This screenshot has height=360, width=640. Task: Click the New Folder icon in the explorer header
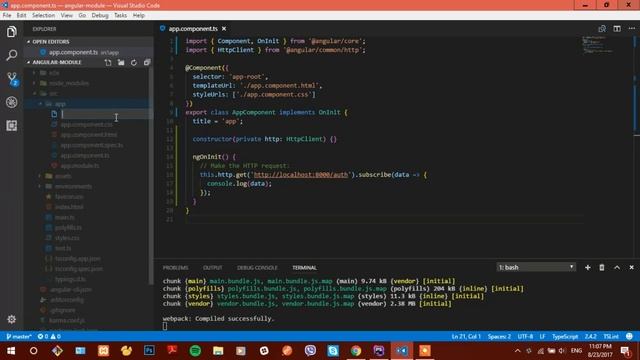pyautogui.click(x=121, y=62)
